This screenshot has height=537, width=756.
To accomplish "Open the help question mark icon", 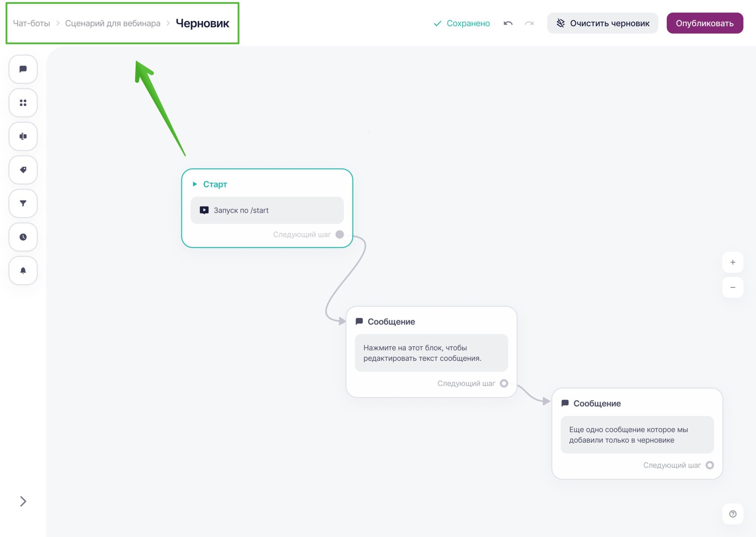I will [x=733, y=514].
